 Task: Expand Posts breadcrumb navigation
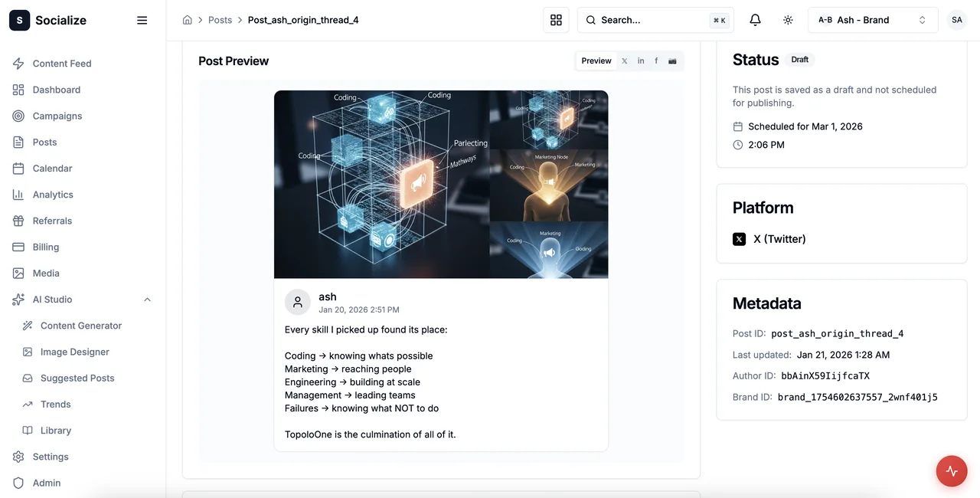pos(220,19)
